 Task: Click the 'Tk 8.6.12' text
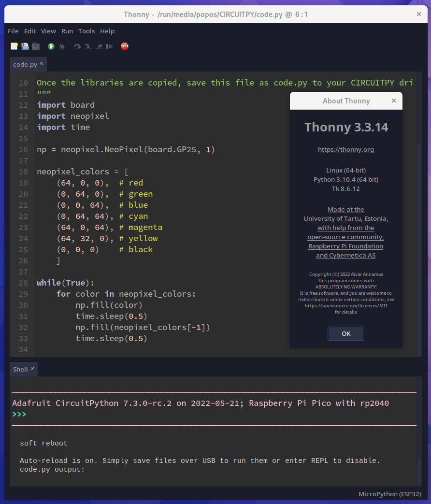[x=346, y=188]
